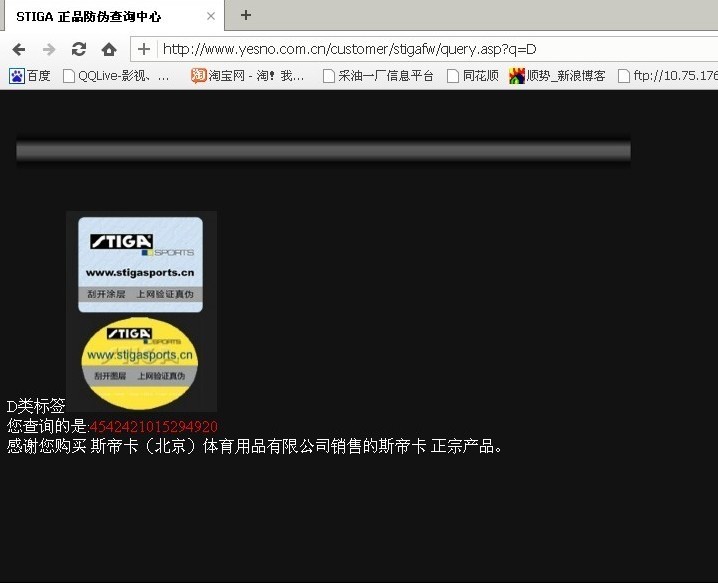Click the blue STIGA Sports label image
Viewport: 718px width, 583px height.
tap(141, 264)
